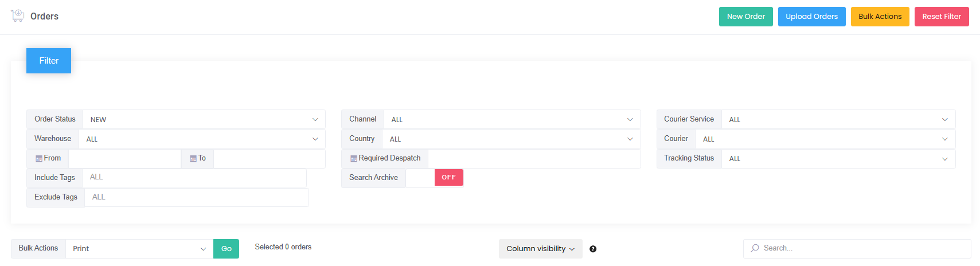
Task: Expand the Channel dropdown
Action: [x=512, y=119]
